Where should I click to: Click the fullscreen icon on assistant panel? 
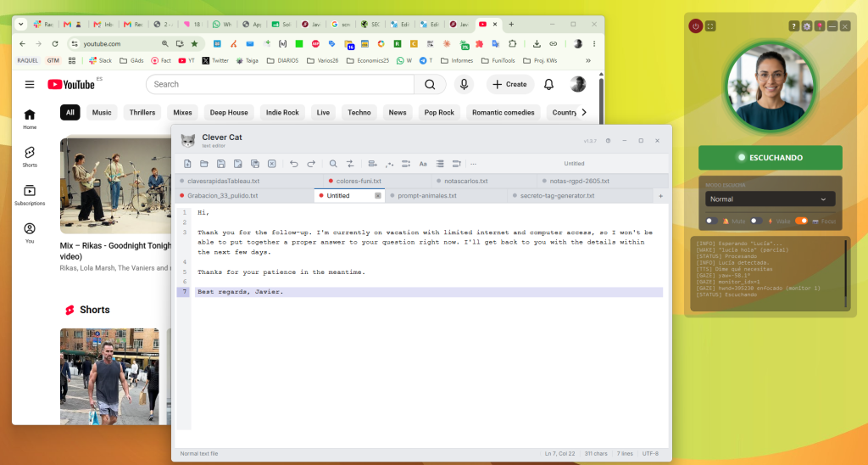pos(710,26)
